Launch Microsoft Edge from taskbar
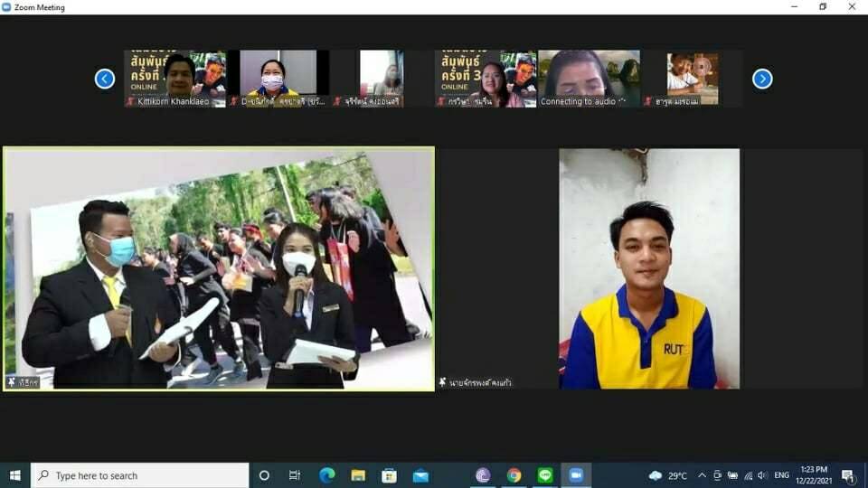Image resolution: width=868 pixels, height=488 pixels. 326,475
